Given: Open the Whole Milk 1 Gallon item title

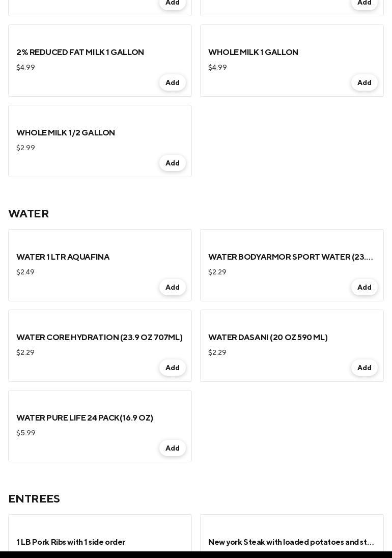Looking at the screenshot, I should click(253, 52).
